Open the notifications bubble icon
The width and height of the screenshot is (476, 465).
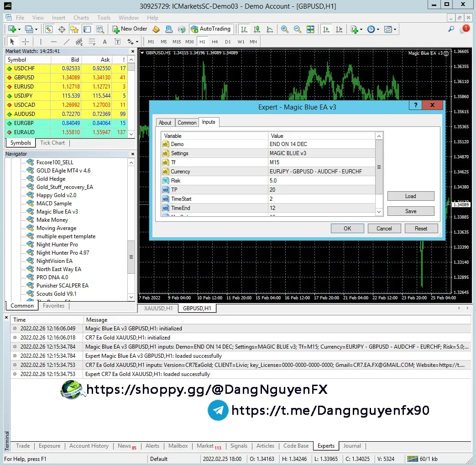click(x=465, y=29)
